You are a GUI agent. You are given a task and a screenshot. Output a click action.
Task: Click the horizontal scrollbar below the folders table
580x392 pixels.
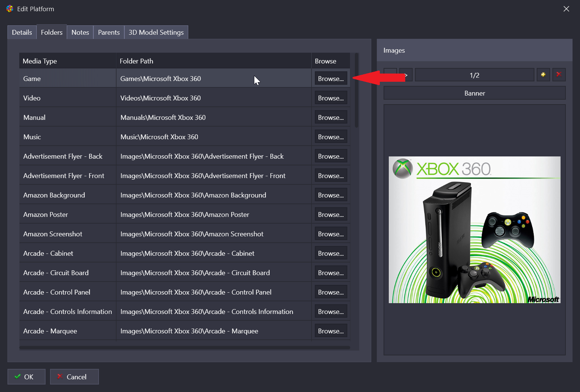(x=184, y=348)
